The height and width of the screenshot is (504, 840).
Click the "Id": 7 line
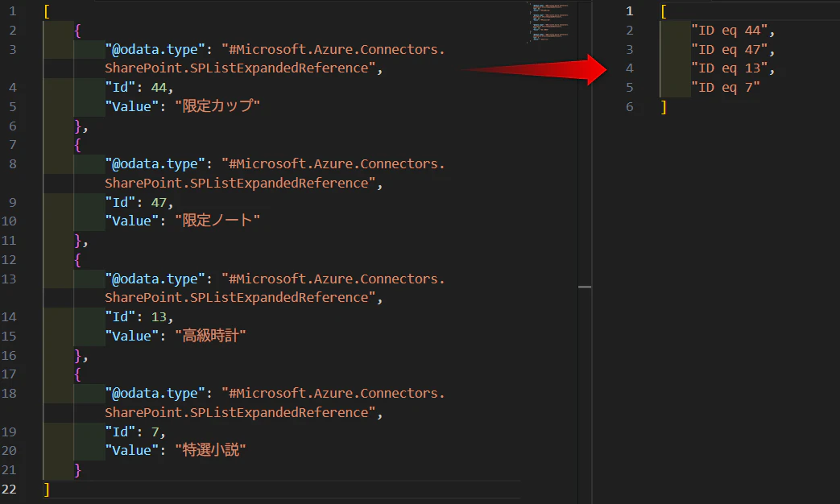coord(135,432)
